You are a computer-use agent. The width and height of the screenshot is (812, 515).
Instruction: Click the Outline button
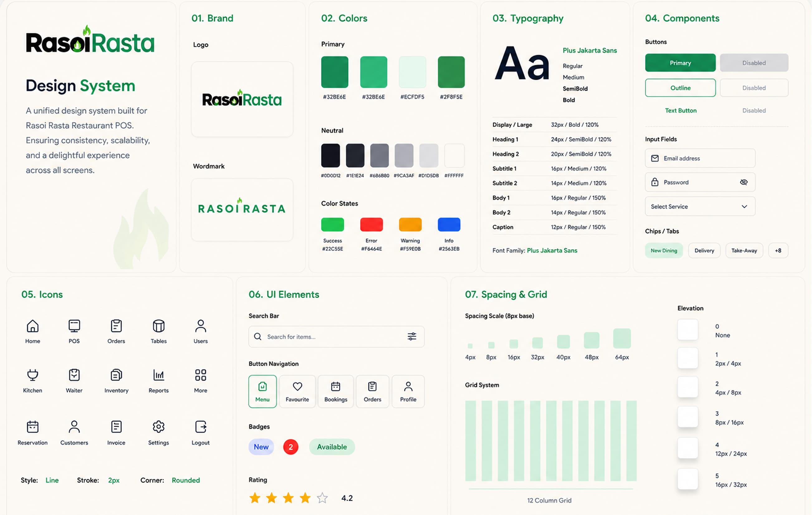coord(680,88)
